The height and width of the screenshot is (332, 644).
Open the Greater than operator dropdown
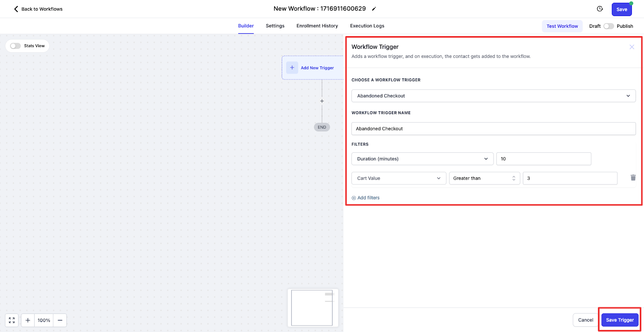point(485,178)
